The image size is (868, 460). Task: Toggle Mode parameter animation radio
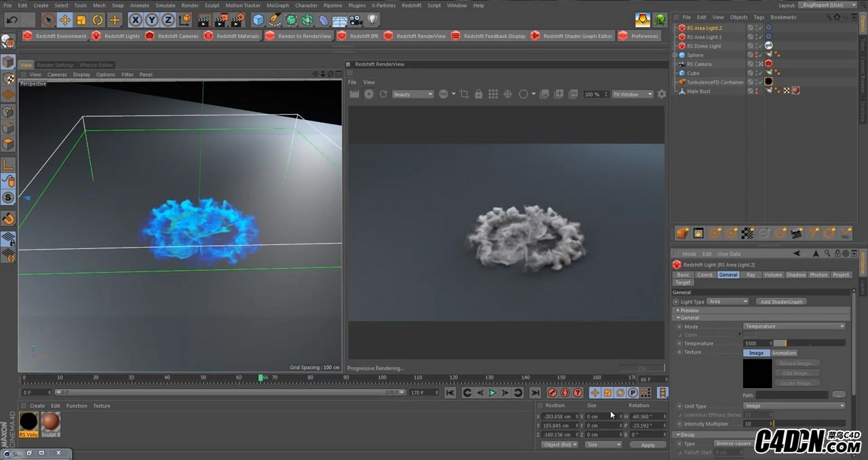679,326
